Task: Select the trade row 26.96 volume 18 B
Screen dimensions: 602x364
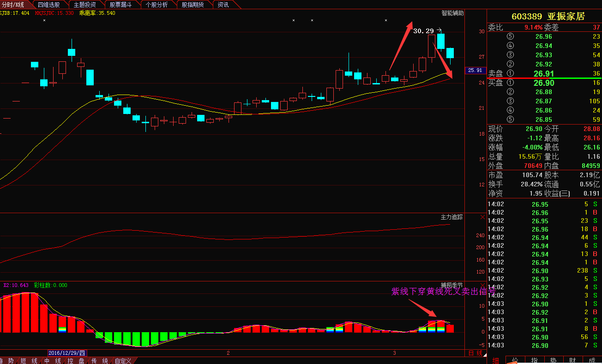Action: 544,229
